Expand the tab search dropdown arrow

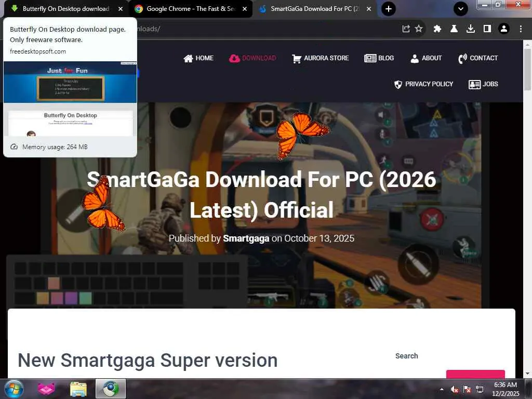[460, 9]
